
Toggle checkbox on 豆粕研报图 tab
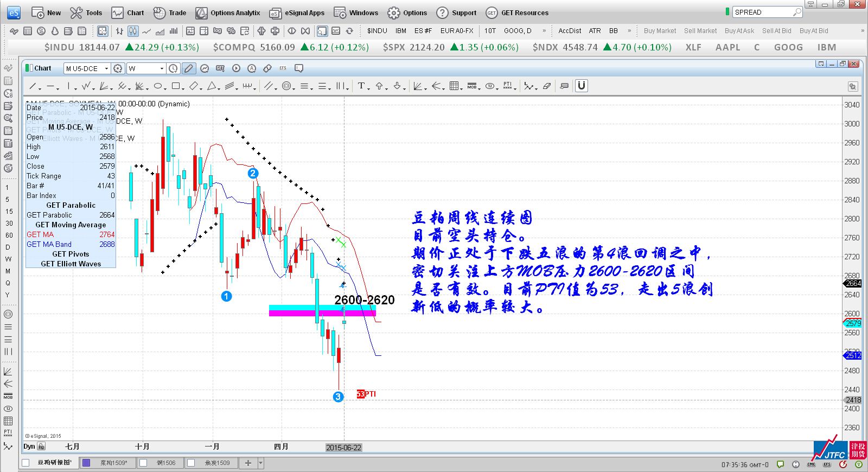tap(25, 463)
